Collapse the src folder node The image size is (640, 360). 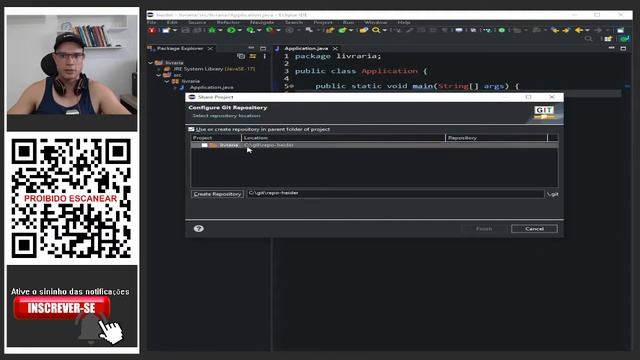159,75
